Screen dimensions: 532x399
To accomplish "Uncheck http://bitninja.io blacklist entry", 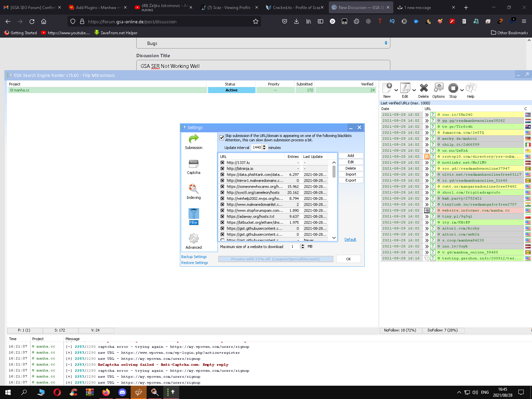I will click(x=222, y=169).
